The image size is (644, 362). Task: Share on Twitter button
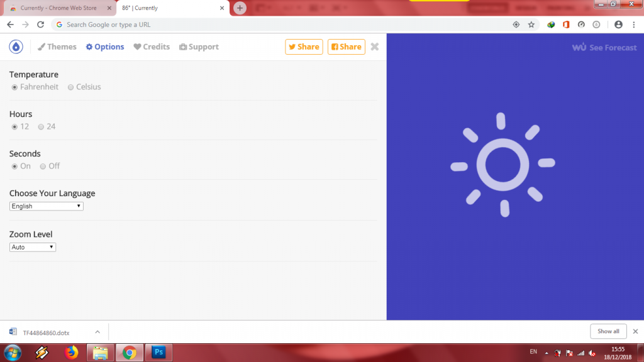pos(304,47)
